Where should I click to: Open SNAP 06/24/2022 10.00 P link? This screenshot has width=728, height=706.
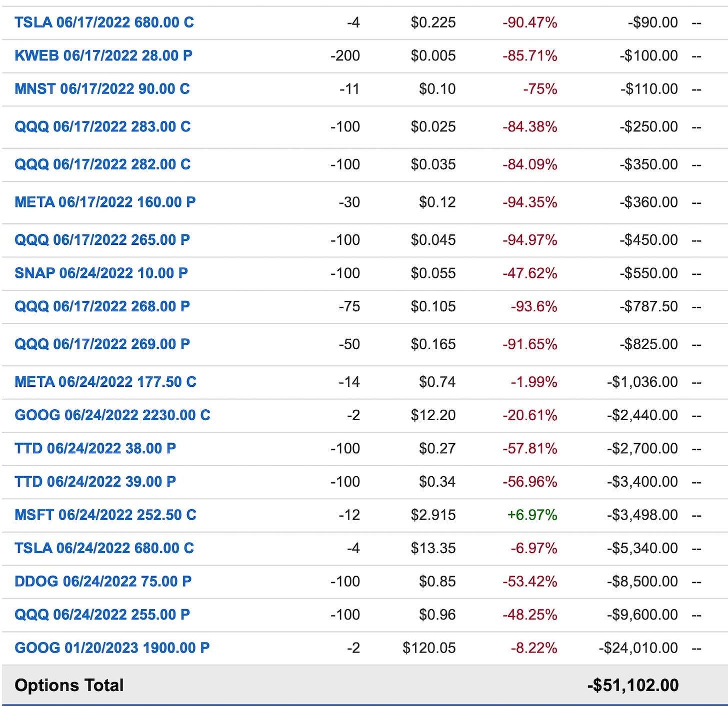101,273
